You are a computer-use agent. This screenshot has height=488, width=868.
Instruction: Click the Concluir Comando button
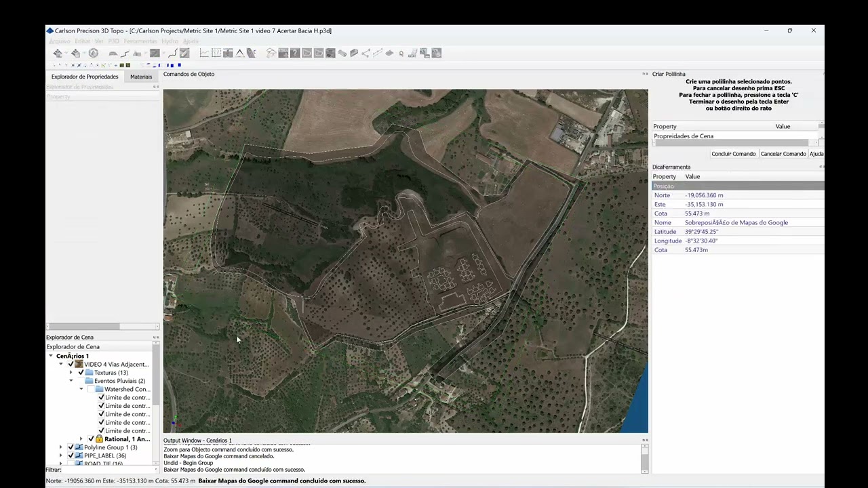733,154
